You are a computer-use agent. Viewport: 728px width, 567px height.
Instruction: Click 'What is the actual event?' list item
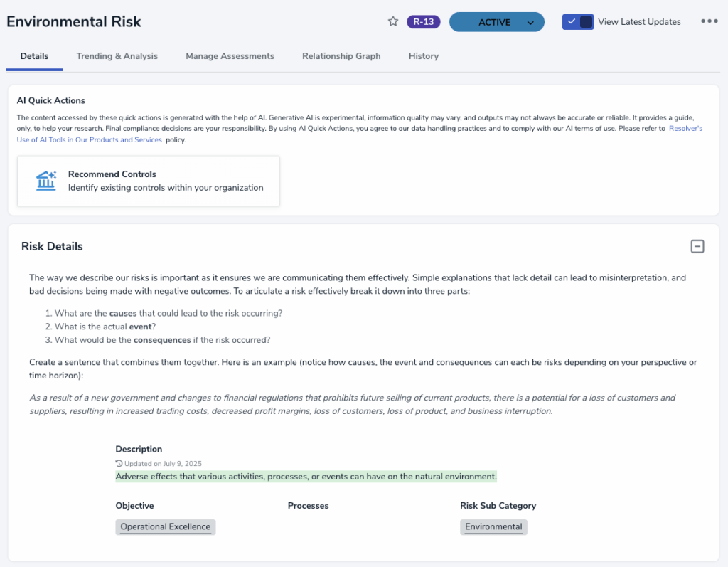(101, 327)
